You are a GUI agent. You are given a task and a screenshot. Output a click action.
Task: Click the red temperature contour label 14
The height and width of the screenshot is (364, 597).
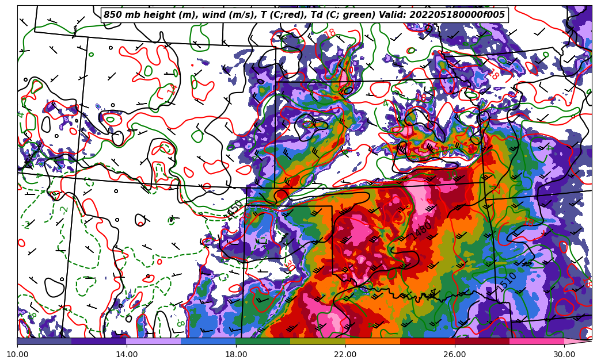click(x=172, y=89)
